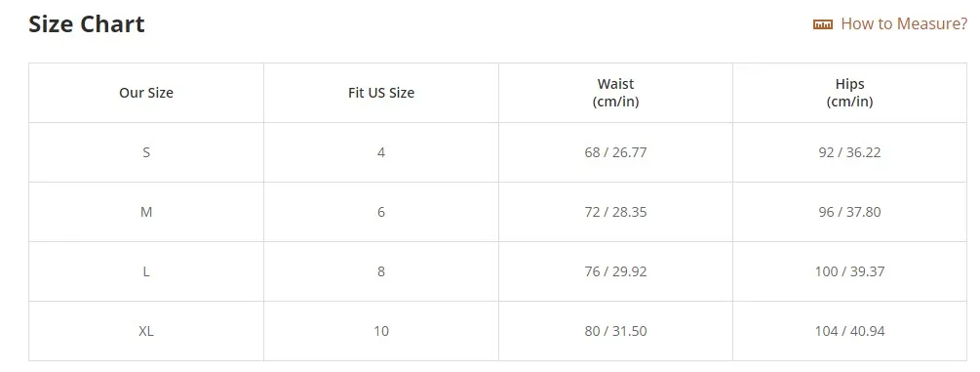980x372 pixels.
Task: Click the US size 10 cell
Action: coord(381,331)
